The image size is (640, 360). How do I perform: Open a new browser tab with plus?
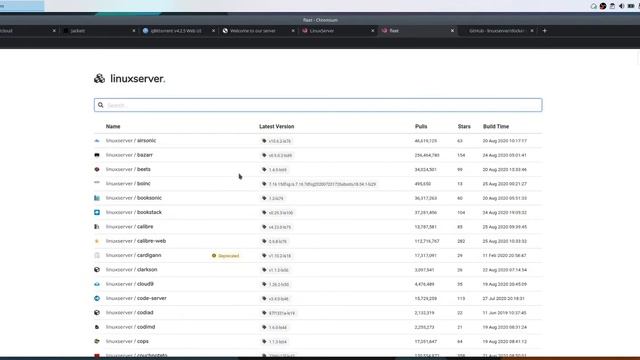point(544,31)
